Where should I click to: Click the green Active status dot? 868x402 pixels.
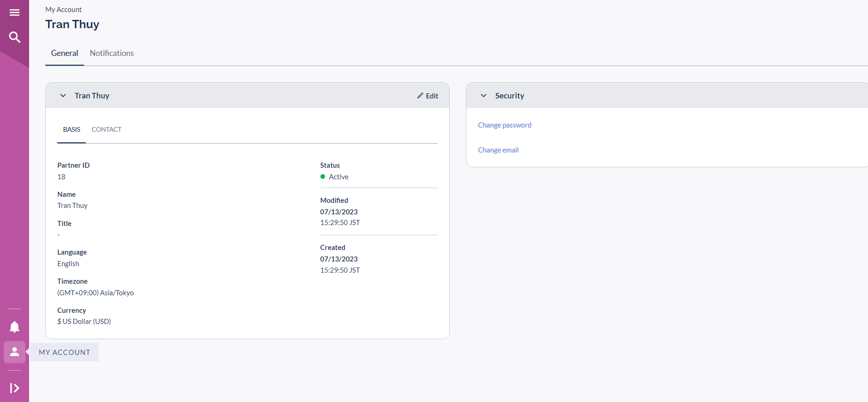(x=323, y=177)
